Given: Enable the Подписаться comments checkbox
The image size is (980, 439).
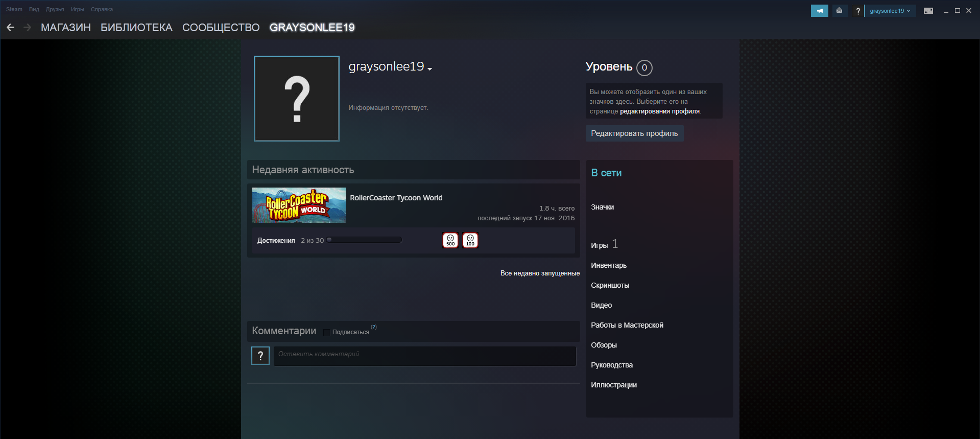Looking at the screenshot, I should click(327, 332).
